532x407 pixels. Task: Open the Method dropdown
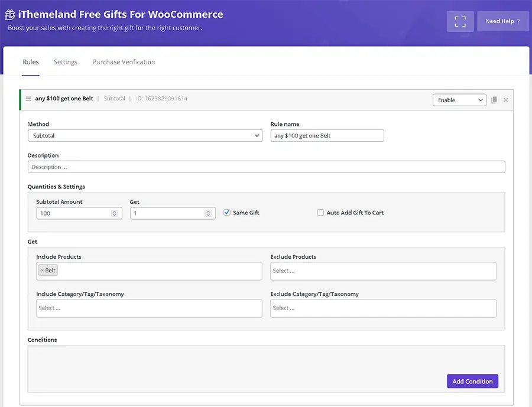coord(145,136)
